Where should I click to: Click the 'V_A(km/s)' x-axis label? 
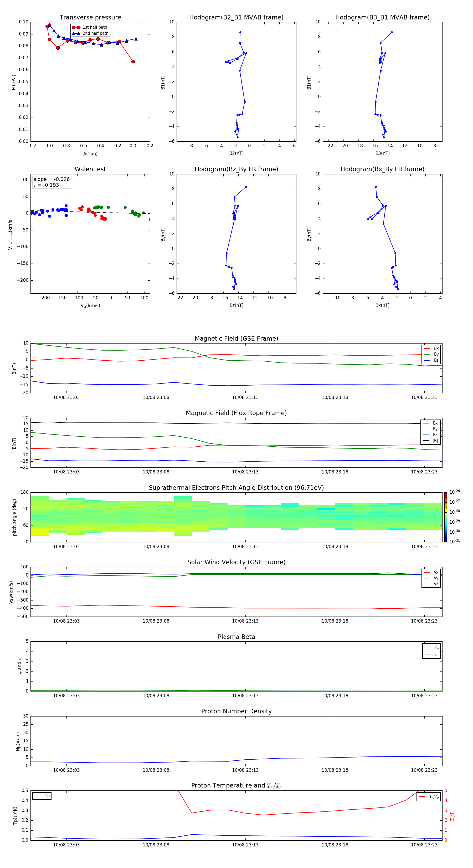click(90, 306)
